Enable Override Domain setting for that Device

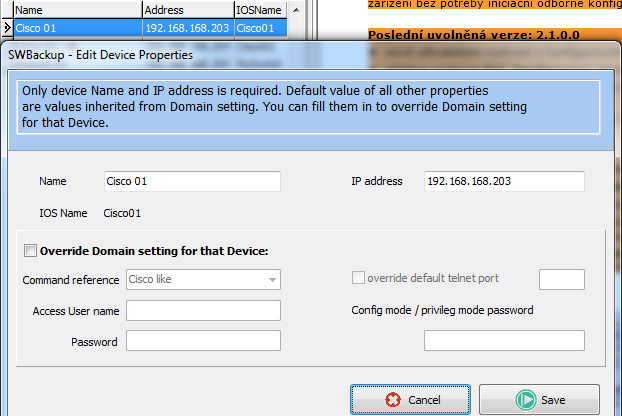pos(30,251)
